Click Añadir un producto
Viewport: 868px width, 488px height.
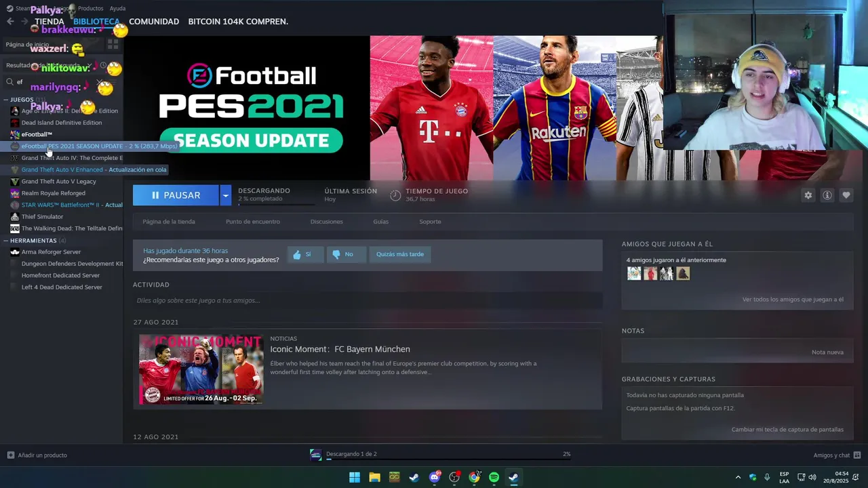42,455
